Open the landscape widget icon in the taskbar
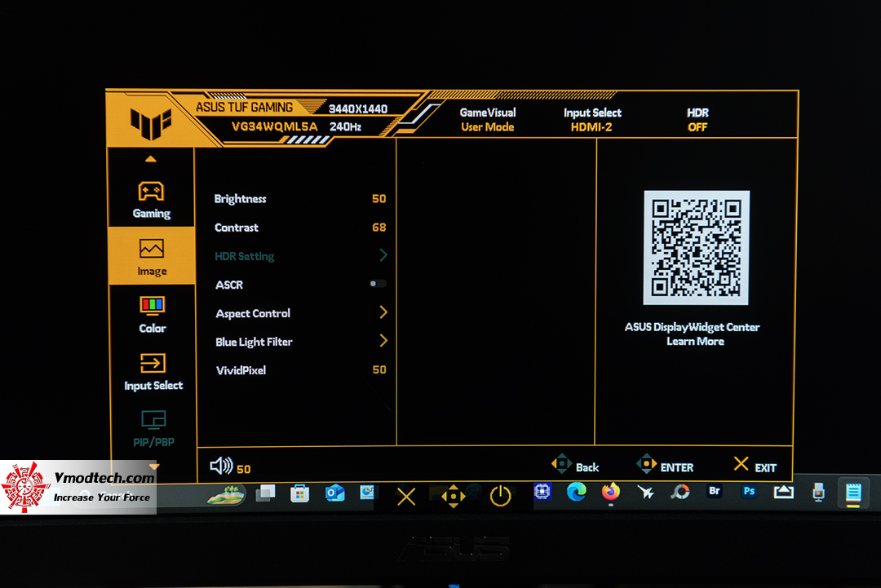The image size is (881, 588). [x=226, y=495]
